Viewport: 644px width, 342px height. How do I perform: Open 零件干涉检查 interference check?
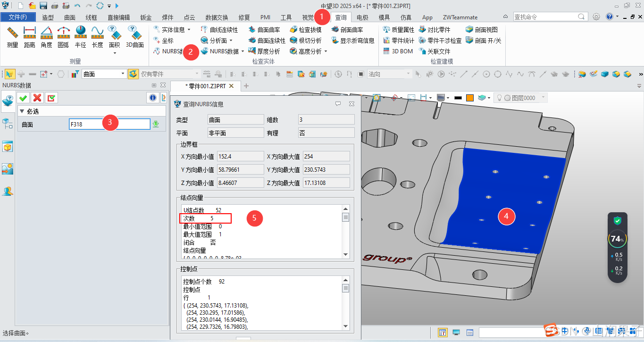(x=440, y=41)
